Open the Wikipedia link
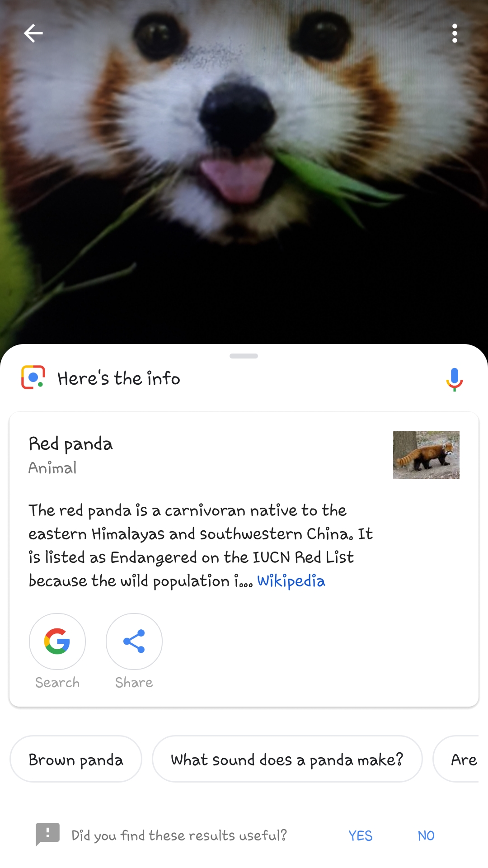Screen dimensions: 488x868 (x=291, y=581)
